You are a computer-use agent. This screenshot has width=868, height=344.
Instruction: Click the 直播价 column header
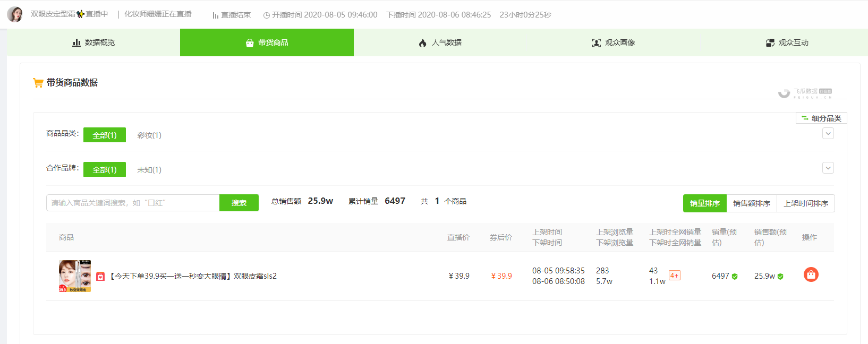(458, 237)
